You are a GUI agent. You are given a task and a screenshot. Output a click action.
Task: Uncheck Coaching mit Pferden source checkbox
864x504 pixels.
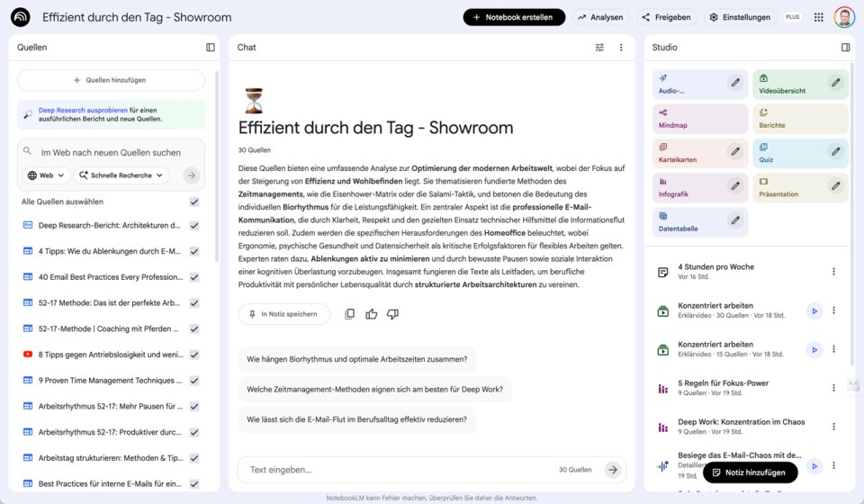194,329
